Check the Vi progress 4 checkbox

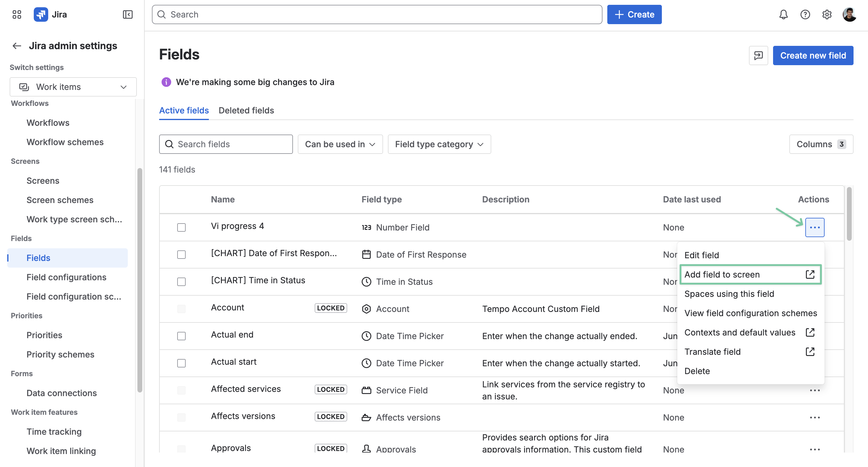[x=181, y=227]
